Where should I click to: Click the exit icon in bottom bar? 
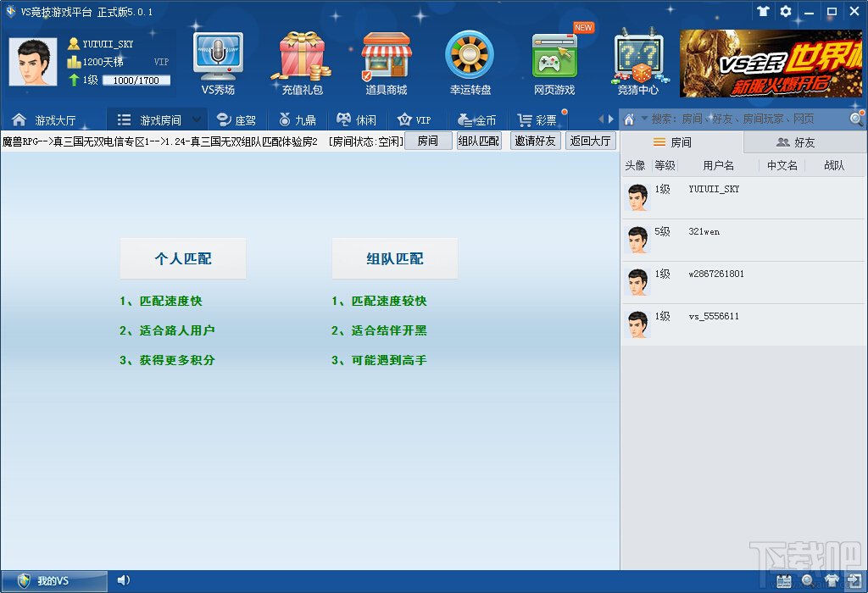click(x=854, y=581)
